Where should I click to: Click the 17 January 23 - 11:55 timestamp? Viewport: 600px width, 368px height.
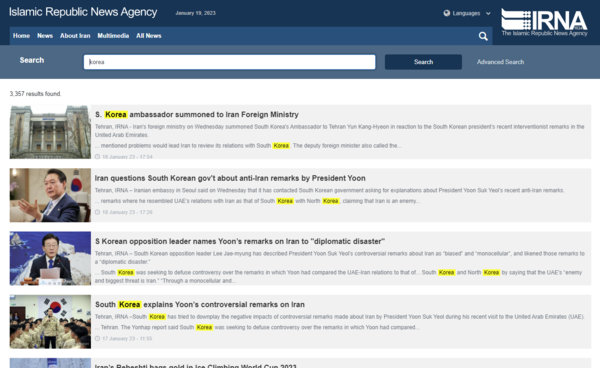pos(127,339)
